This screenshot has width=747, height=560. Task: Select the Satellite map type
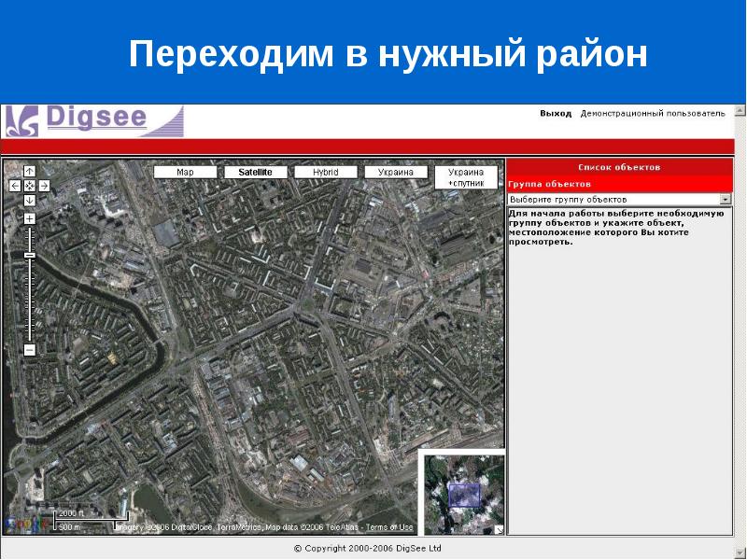point(255,173)
